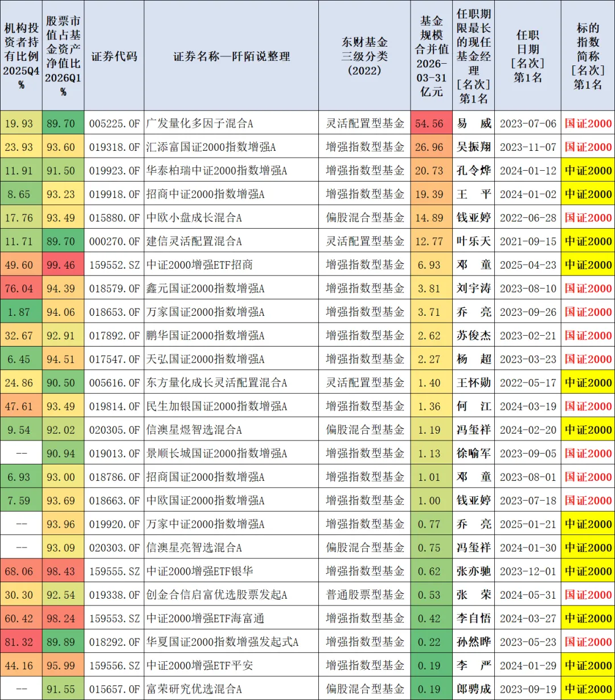Click fund name 鑫元国证2000指数增强A
The width and height of the screenshot is (615, 700).
[x=206, y=289]
